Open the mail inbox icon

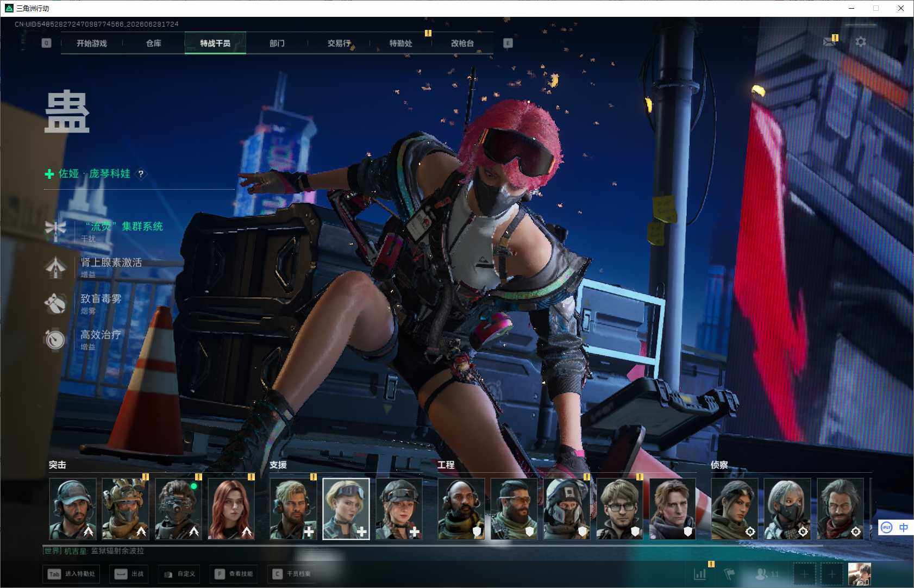829,41
